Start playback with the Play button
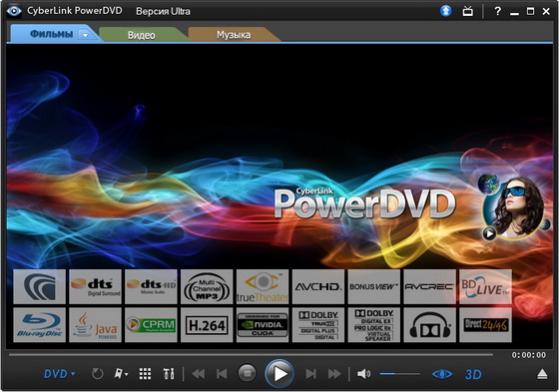Viewport: 559px width, 392px height. coord(279,374)
